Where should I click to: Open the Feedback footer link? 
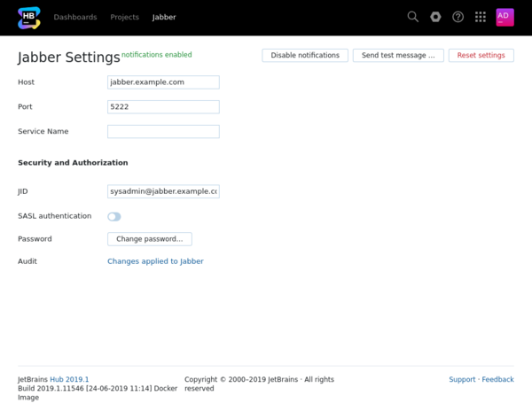(497, 379)
